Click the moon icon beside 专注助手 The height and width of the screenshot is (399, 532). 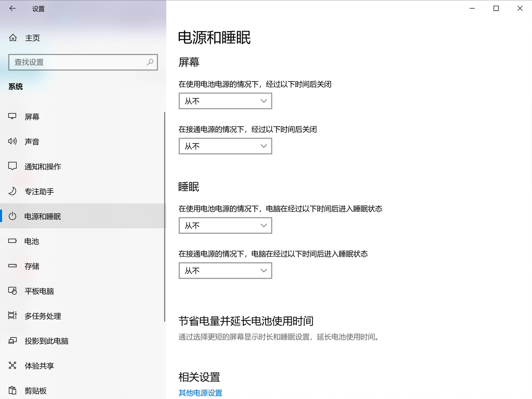(x=12, y=191)
